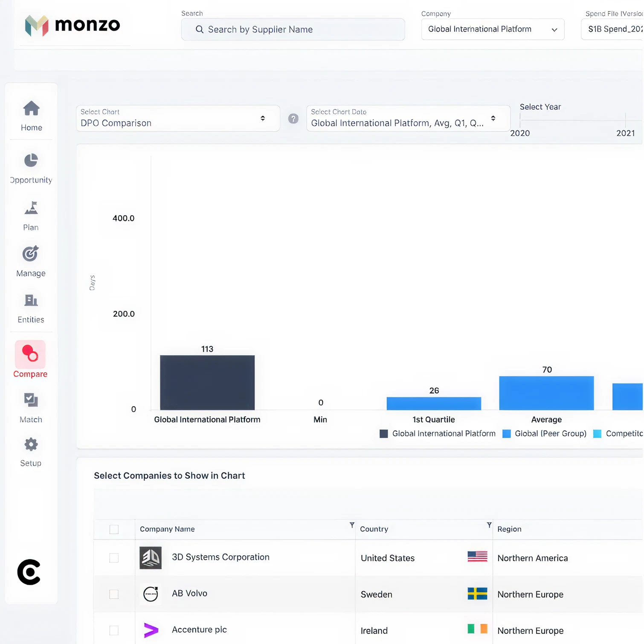Click the Global International Platform 113 bar
Screen dimensions: 644x644
coord(207,383)
